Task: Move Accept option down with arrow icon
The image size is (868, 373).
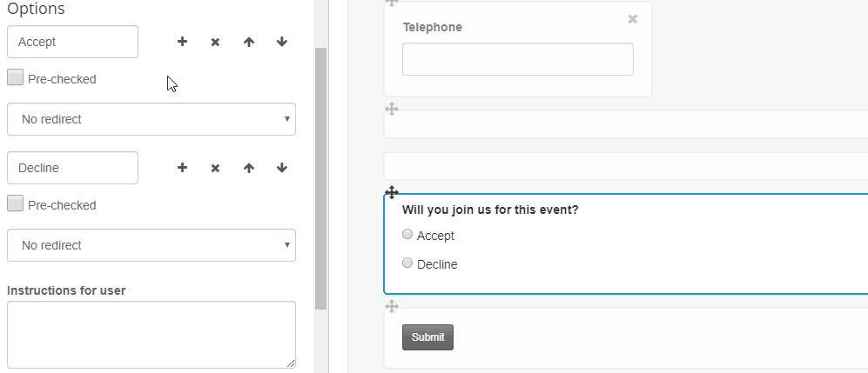Action: (282, 42)
